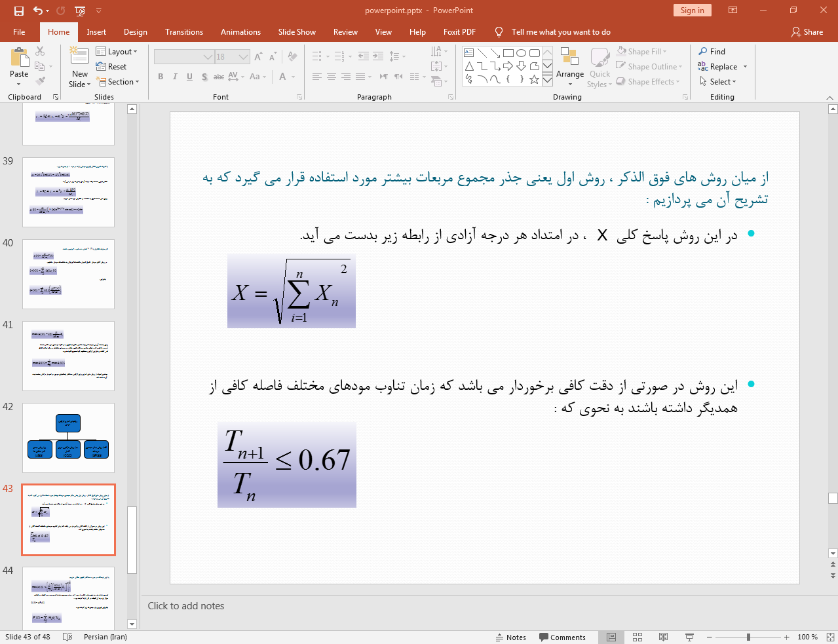Click the Arrange icon

[569, 58]
